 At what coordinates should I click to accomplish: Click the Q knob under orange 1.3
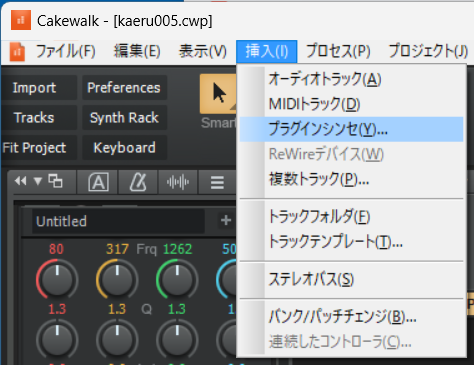pyautogui.click(x=117, y=339)
